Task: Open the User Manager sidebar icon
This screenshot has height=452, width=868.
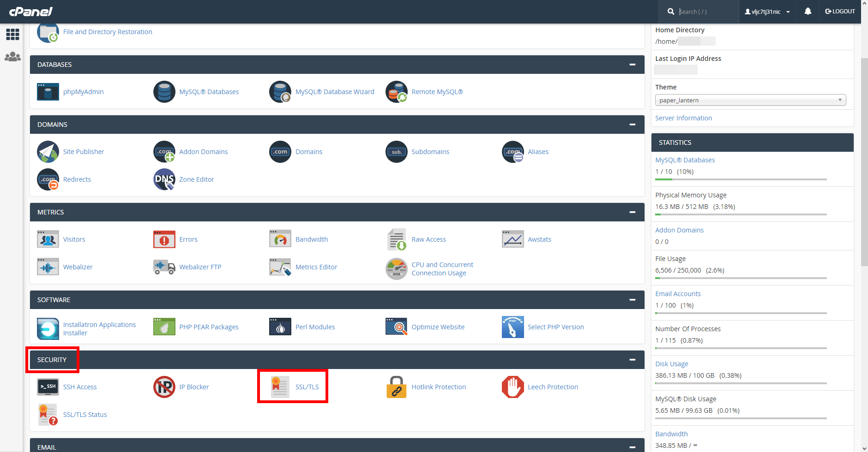Action: (12, 57)
